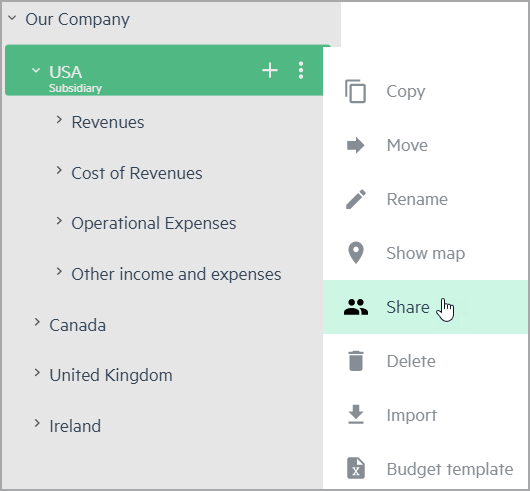Collapse the USA subsidiary chevron

coord(36,70)
